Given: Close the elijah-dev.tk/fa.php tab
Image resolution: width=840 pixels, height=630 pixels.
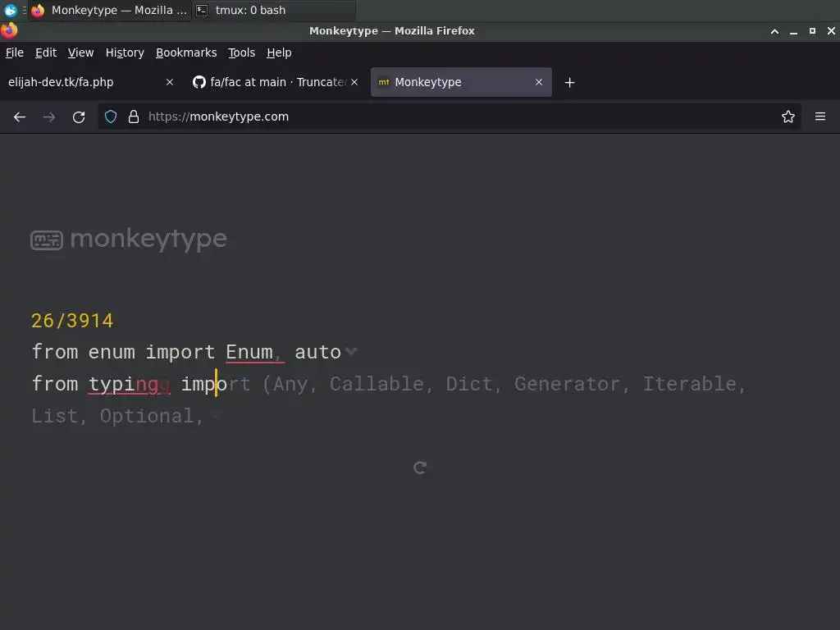Looking at the screenshot, I should pyautogui.click(x=169, y=82).
